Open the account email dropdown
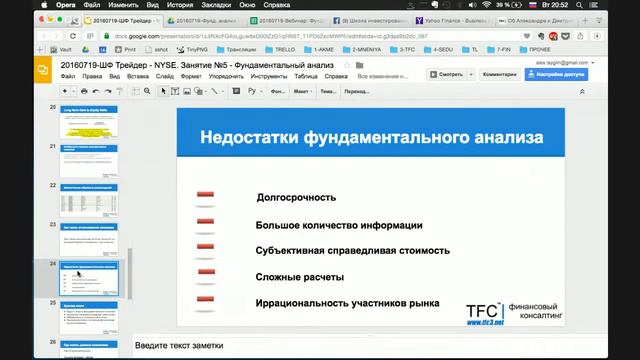Image resolution: width=640 pixels, height=360 pixels. (565, 62)
